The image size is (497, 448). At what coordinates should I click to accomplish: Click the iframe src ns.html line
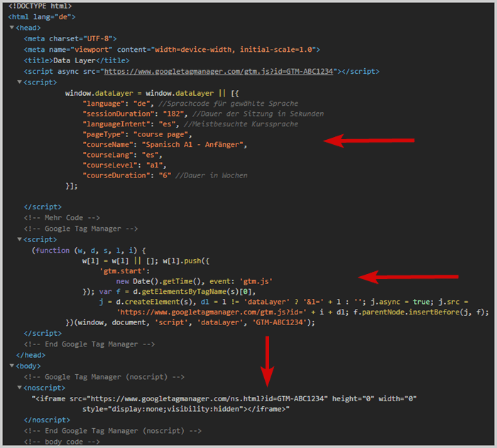point(224,398)
